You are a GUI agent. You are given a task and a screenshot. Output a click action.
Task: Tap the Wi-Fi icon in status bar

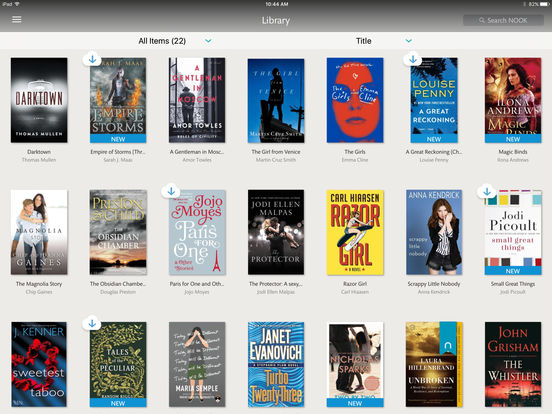coord(17,4)
